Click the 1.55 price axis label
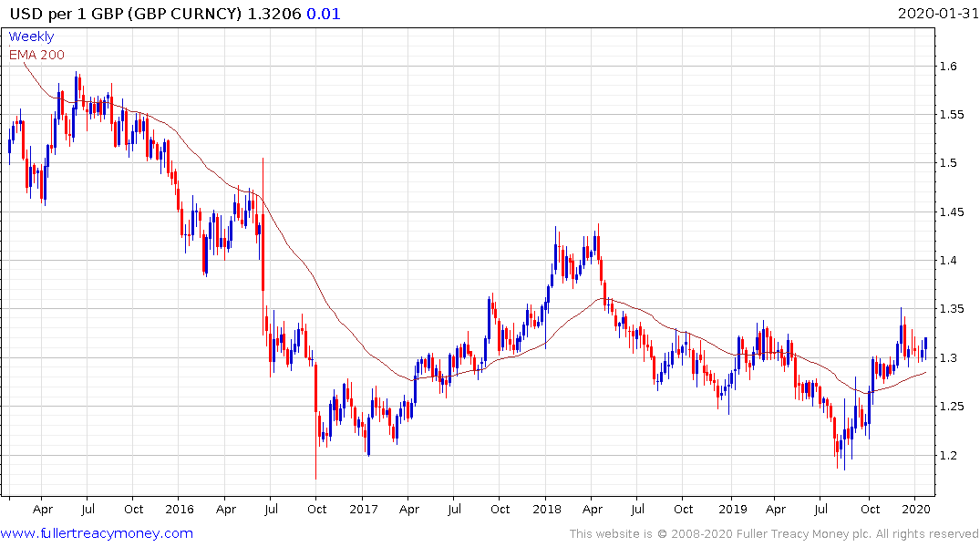Screen dimensions: 980x547 (952, 114)
